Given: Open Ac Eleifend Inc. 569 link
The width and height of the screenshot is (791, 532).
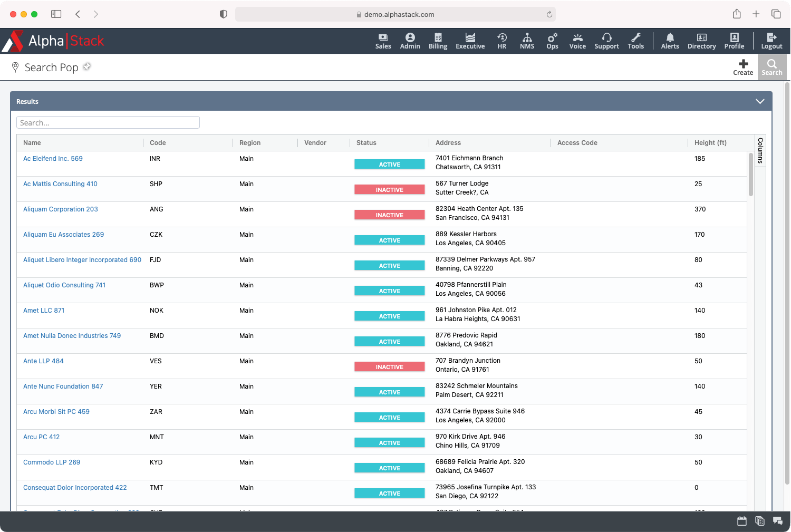Looking at the screenshot, I should 53,159.
